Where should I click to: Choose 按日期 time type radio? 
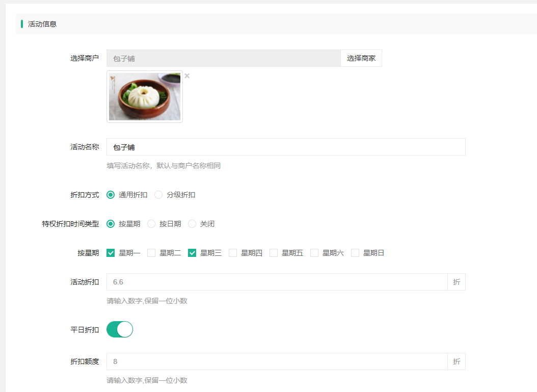click(151, 224)
